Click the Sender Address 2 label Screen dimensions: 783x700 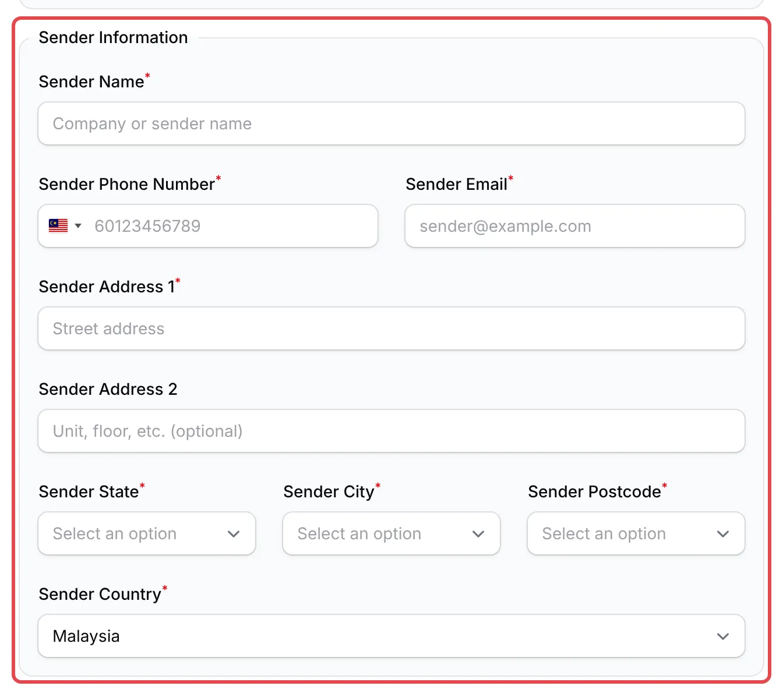[108, 389]
